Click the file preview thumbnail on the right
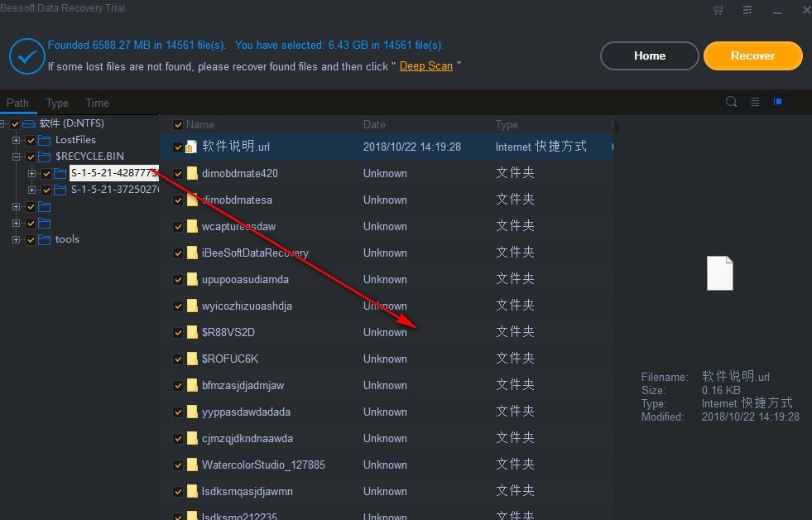 pyautogui.click(x=719, y=273)
